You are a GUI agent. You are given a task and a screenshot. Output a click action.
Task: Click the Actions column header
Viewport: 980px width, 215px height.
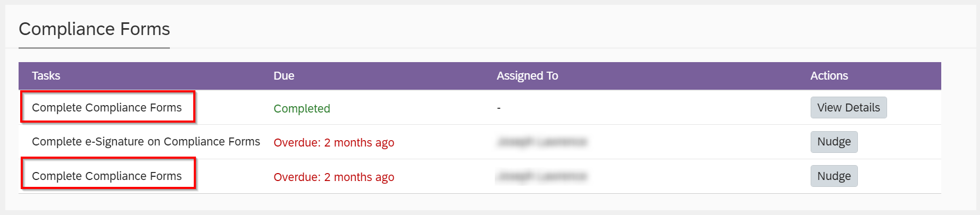coord(829,76)
